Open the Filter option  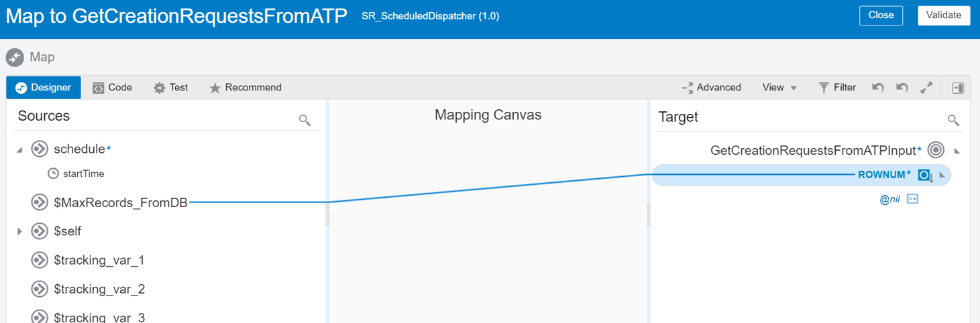click(837, 88)
